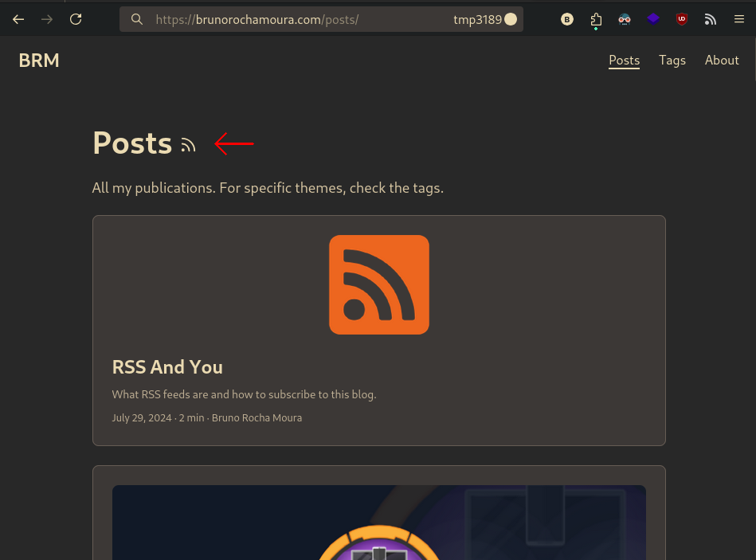Click the uBlock Origin shield icon
This screenshot has height=560, width=756.
[682, 19]
